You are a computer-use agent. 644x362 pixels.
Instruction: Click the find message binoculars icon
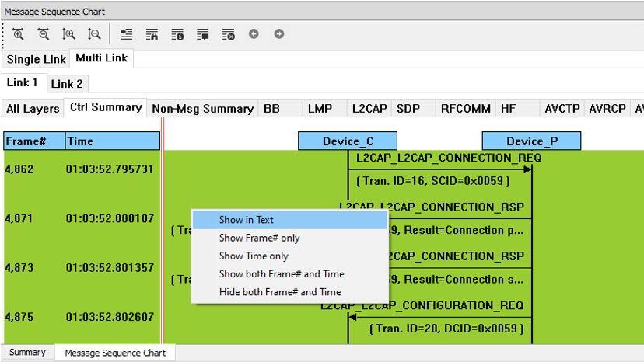152,34
